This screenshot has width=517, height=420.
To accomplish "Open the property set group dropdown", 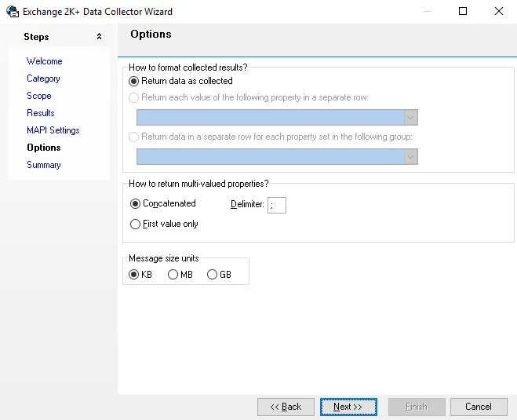I will [277, 157].
